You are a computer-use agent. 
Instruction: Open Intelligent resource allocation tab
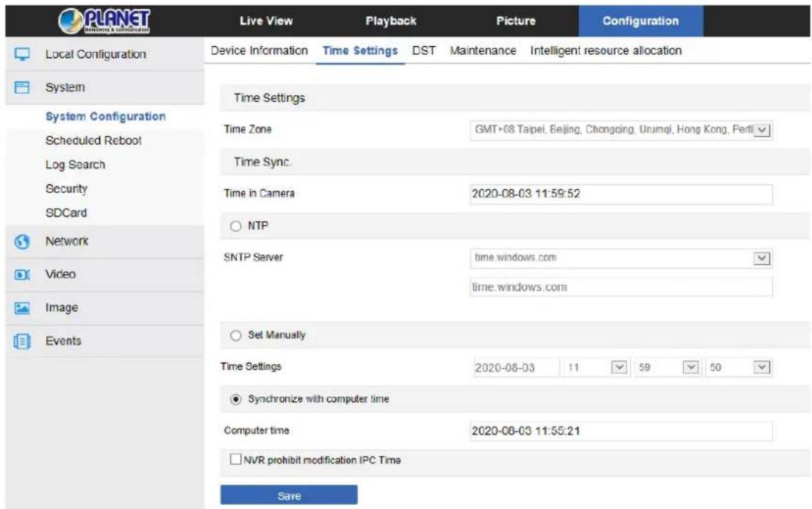[x=606, y=50]
